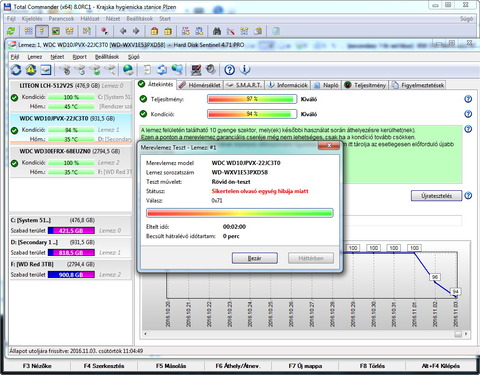Click Total Commander notepad icon at toolbar end
Image resolution: width=480 pixels, height=375 pixels.
[276, 31]
